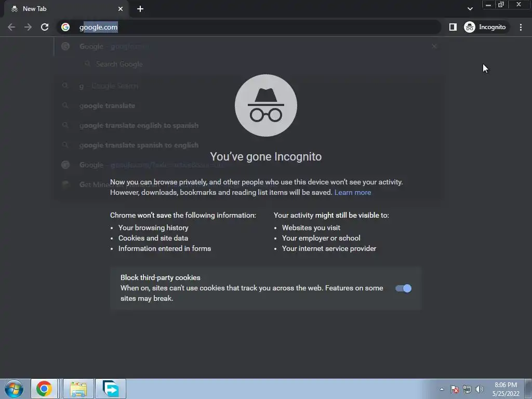Show hidden tray icons arrow

(x=442, y=389)
